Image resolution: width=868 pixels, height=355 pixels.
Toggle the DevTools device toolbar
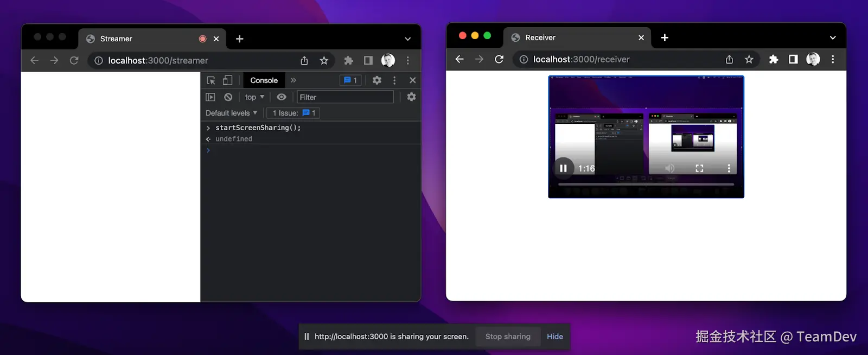(x=228, y=80)
